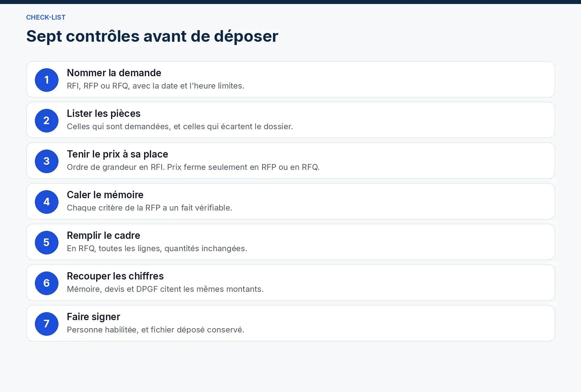Click 'Mémoire, devis et DPGF' description
This screenshot has width=581, height=392.
[165, 289]
